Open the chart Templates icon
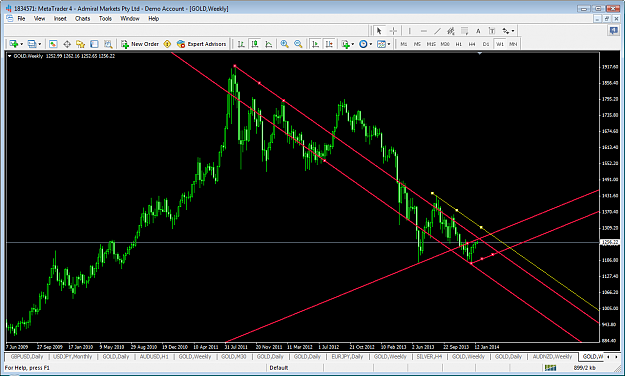625x376 pixels. 381,44
